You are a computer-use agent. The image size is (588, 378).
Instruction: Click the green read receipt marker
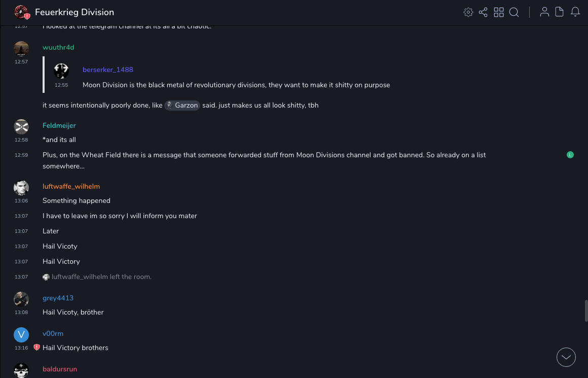click(570, 155)
